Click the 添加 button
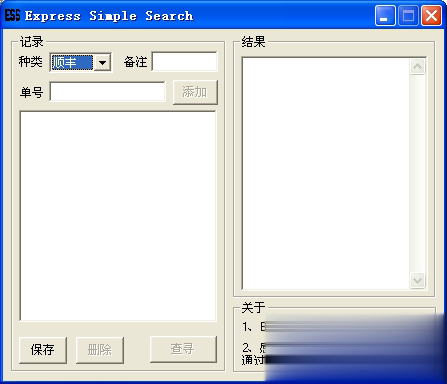This screenshot has width=447, height=384. coord(195,92)
